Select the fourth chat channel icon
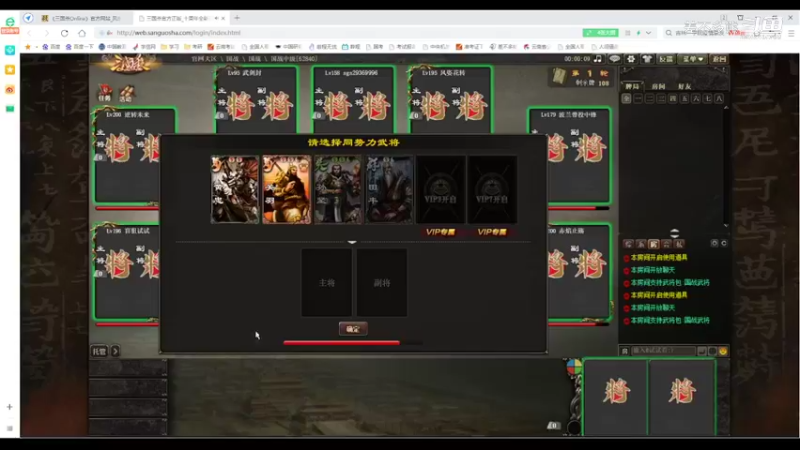The width and height of the screenshot is (800, 450). point(666,244)
